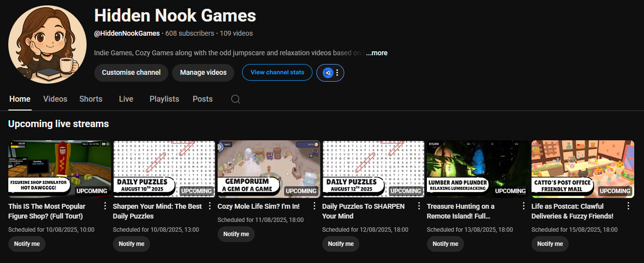644x263 pixels.
Task: Open options menu for Daily Puzzles To SHARPEN video
Action: (419, 206)
